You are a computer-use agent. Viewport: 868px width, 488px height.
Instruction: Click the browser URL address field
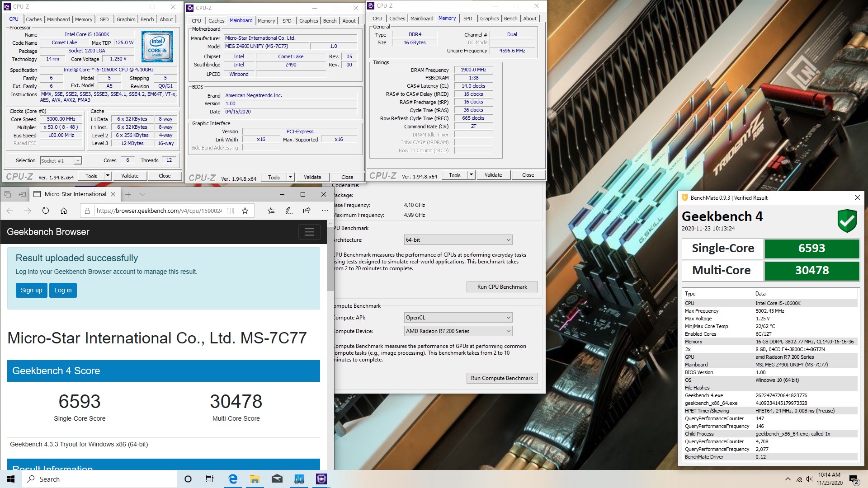coord(159,211)
